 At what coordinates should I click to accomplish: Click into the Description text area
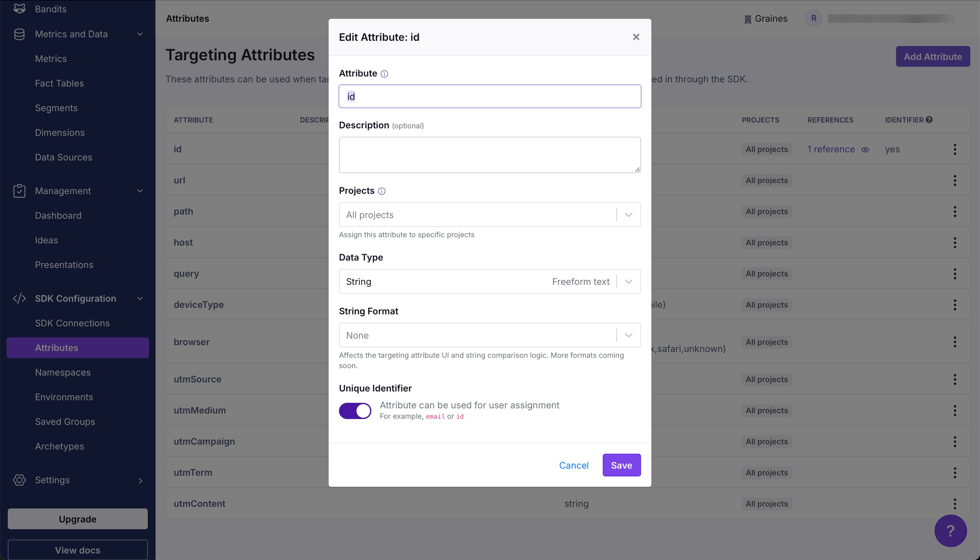(x=490, y=155)
